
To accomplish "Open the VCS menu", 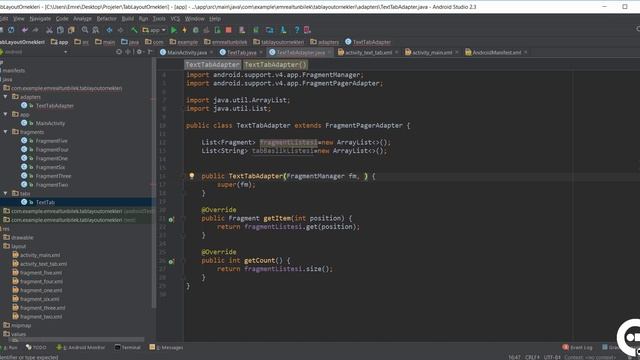I will [175, 19].
